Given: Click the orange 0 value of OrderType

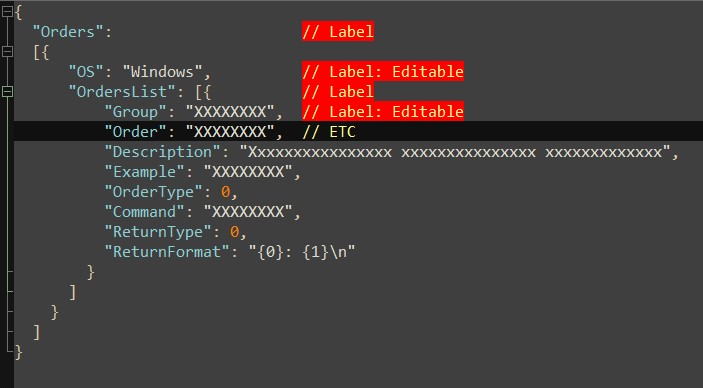Looking at the screenshot, I should tap(225, 192).
